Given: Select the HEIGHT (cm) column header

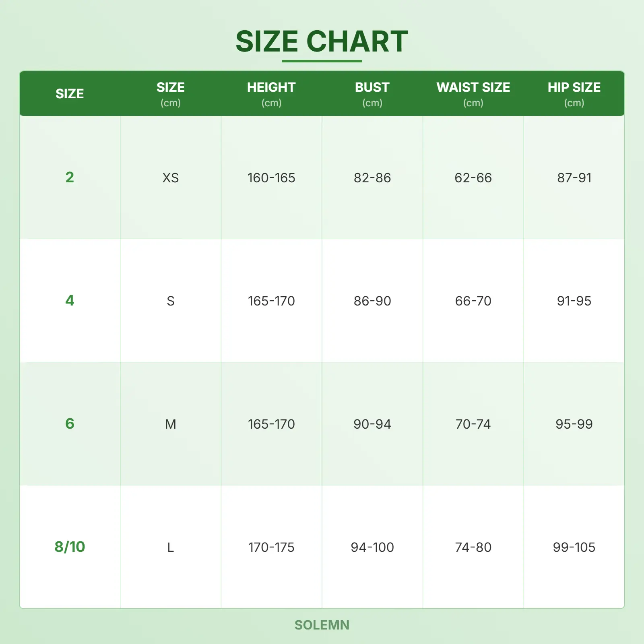Looking at the screenshot, I should pyautogui.click(x=271, y=94).
